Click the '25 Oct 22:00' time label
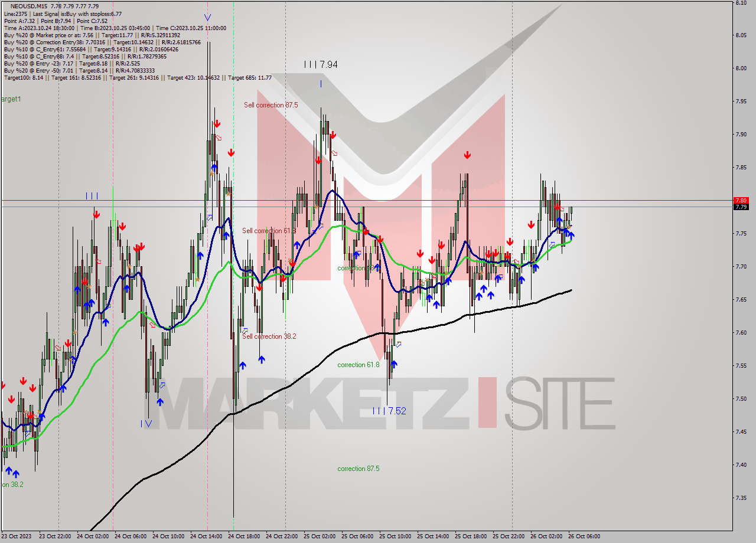This screenshot has width=756, height=543. [x=509, y=537]
